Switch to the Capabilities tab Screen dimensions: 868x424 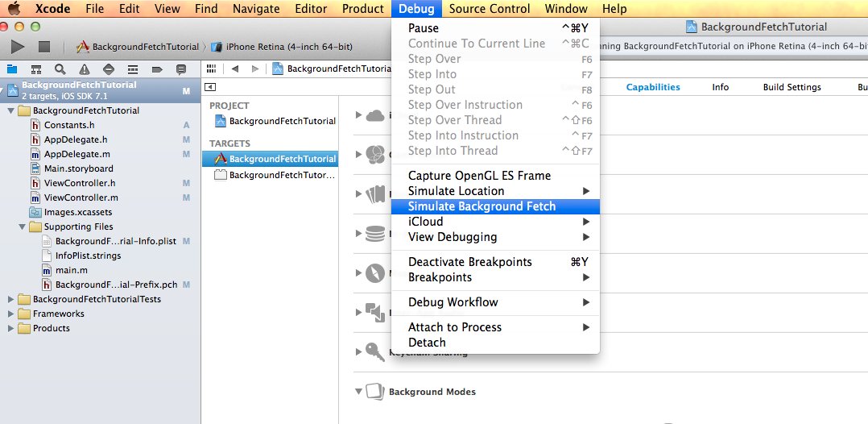click(653, 87)
